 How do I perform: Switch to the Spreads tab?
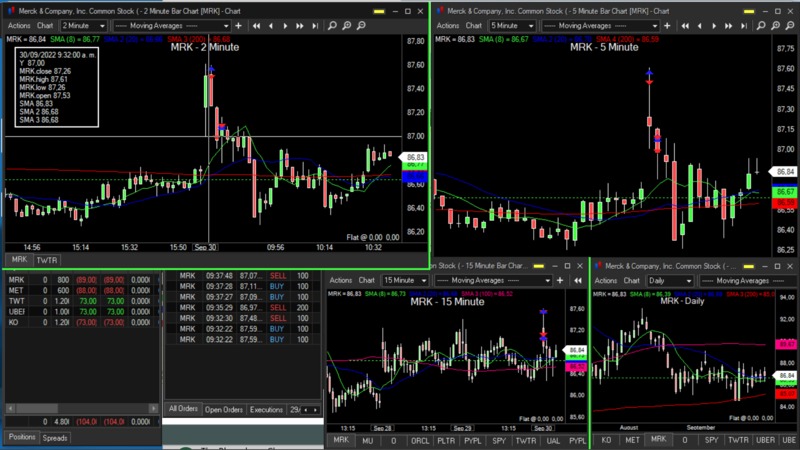coord(55,438)
